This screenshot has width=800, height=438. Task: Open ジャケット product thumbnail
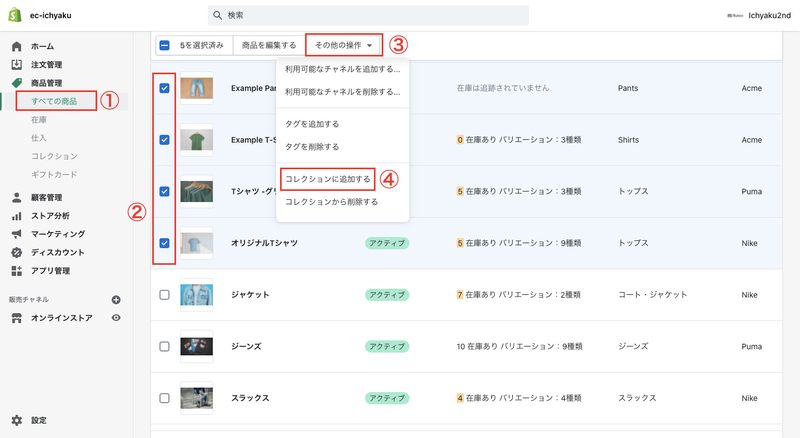click(196, 295)
